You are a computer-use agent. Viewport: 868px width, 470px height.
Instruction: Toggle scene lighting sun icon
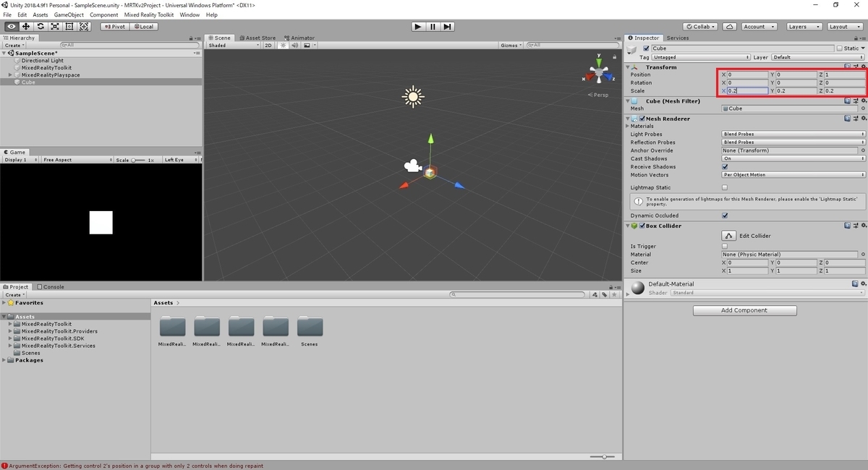(283, 45)
